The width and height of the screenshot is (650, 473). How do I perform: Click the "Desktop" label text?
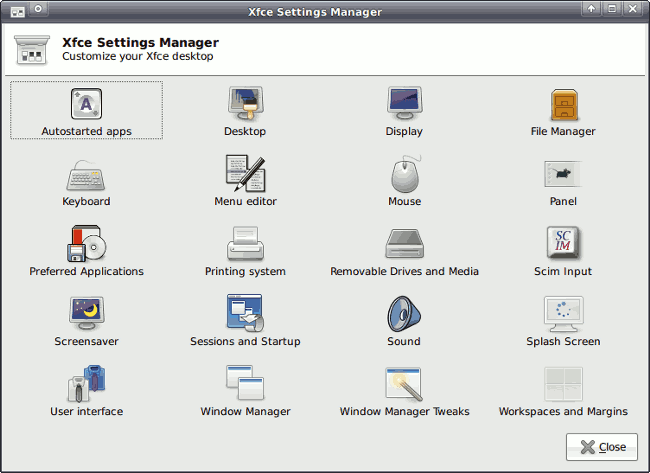click(245, 131)
